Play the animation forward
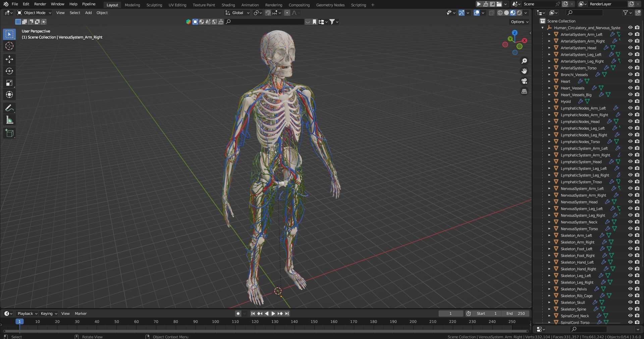Viewport: 644px width, 339px height. click(x=273, y=314)
